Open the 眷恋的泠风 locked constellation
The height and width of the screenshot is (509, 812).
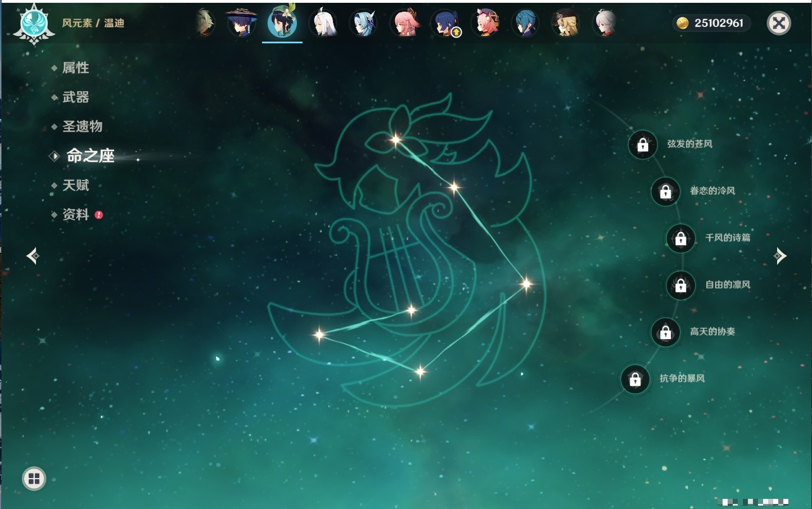point(666,192)
